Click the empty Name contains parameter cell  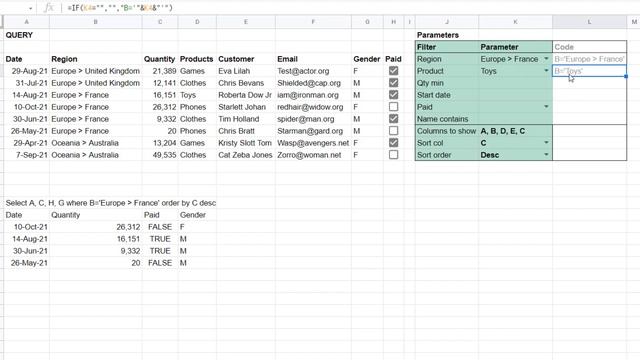516,119
